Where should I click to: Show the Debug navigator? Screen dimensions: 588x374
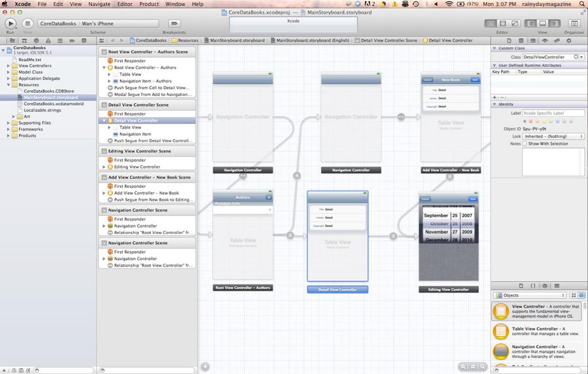(x=60, y=41)
